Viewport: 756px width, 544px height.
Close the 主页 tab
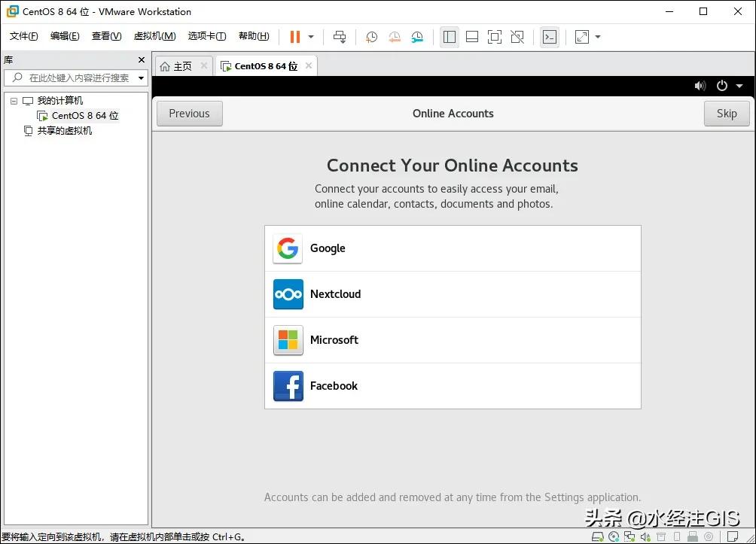coord(204,65)
